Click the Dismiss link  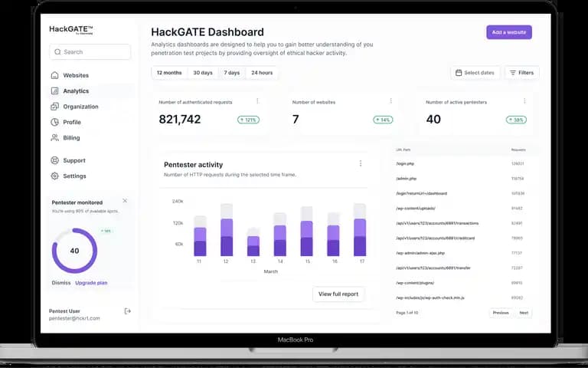[x=61, y=283]
